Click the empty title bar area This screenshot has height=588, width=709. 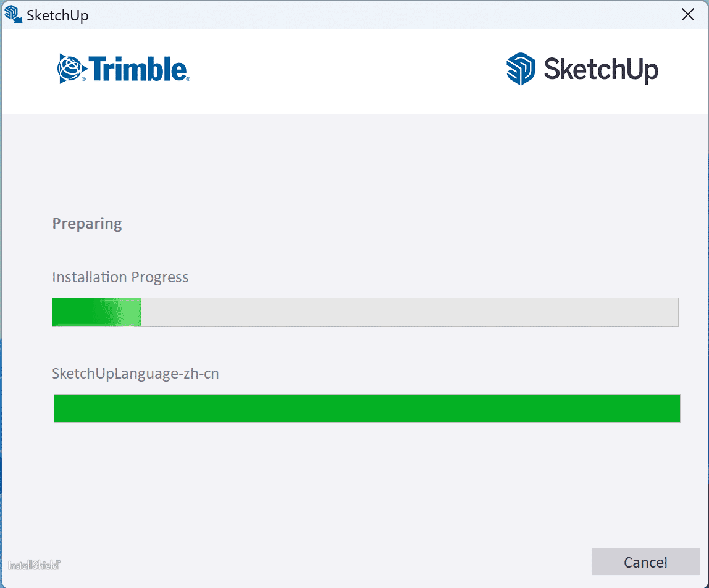pos(371,15)
